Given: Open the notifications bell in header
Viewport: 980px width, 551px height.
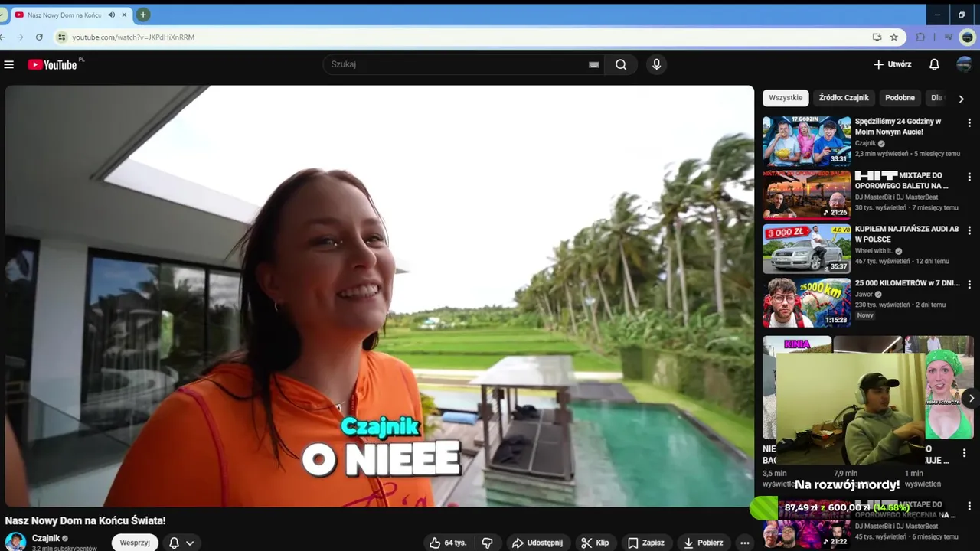Looking at the screenshot, I should pyautogui.click(x=934, y=64).
